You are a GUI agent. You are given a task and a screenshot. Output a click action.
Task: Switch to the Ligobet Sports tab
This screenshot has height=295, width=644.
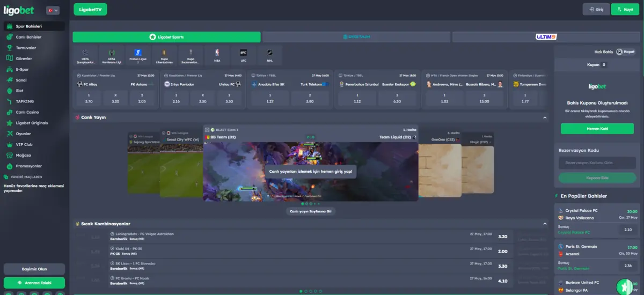click(x=167, y=37)
